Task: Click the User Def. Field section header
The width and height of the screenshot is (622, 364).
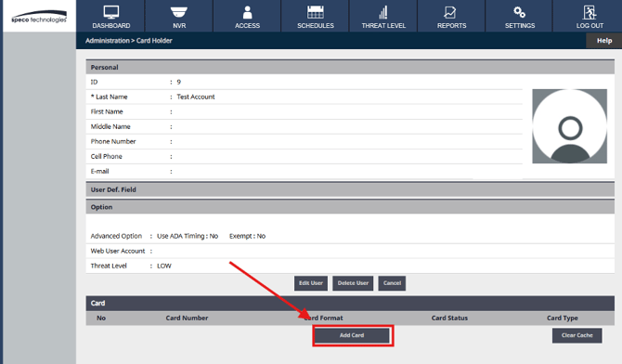Action: (350, 189)
